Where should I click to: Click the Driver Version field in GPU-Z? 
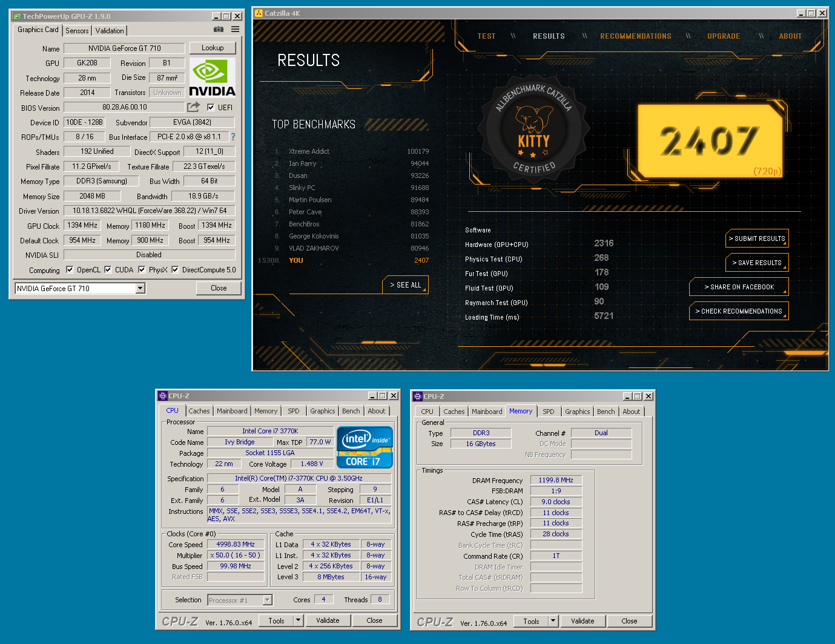tap(149, 211)
